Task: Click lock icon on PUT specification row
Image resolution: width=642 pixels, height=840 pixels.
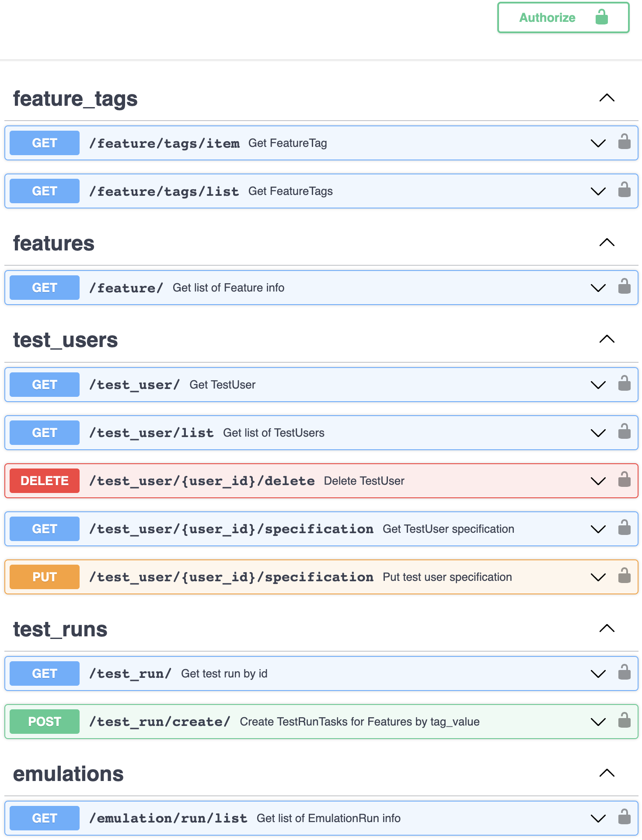Action: coord(624,576)
